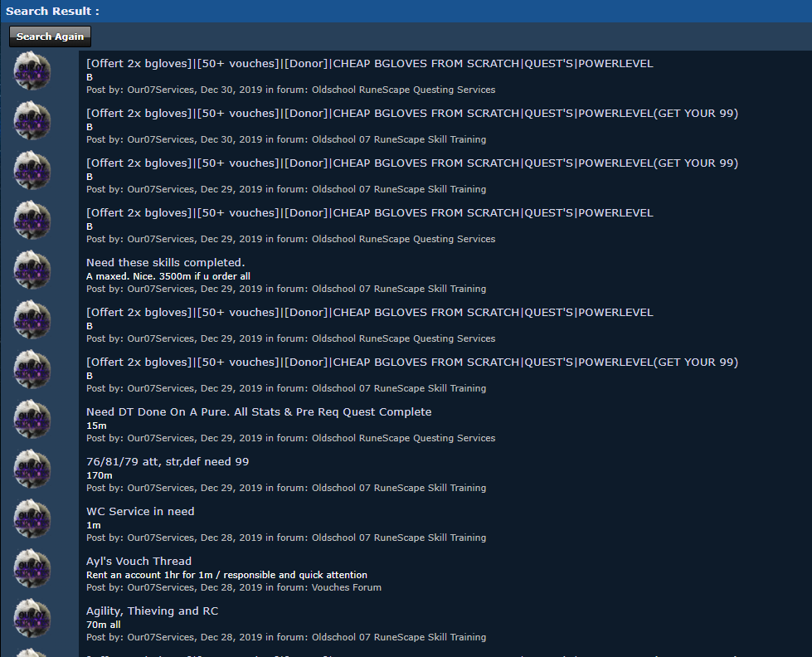Viewport: 812px width, 657px height.
Task: Open Our07Services profile from the 'Agility, Thieving' row
Action: point(161,637)
